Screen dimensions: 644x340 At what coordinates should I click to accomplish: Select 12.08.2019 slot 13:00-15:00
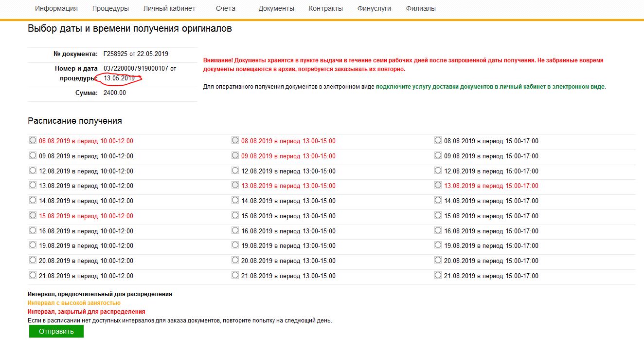[x=235, y=170]
